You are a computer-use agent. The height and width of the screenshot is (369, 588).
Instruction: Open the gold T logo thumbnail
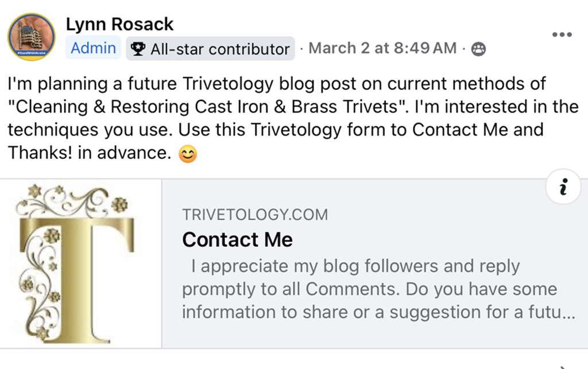[81, 263]
